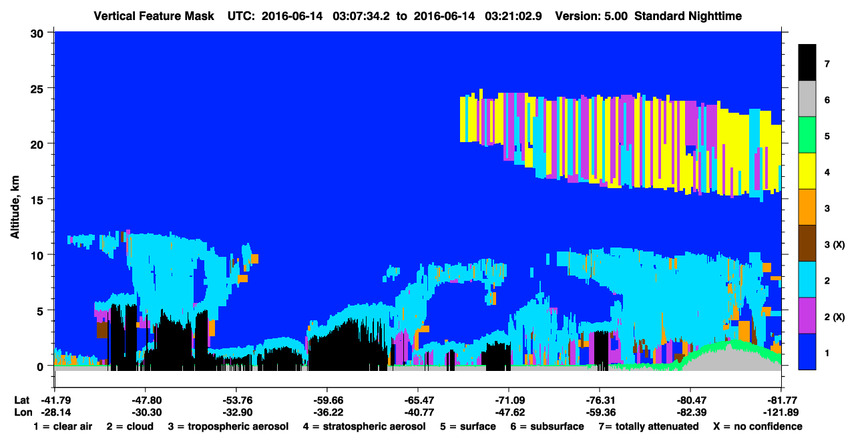This screenshot has width=868, height=445.
Task: Click the yellow stratospheric aerosol swatch
Action: (807, 171)
